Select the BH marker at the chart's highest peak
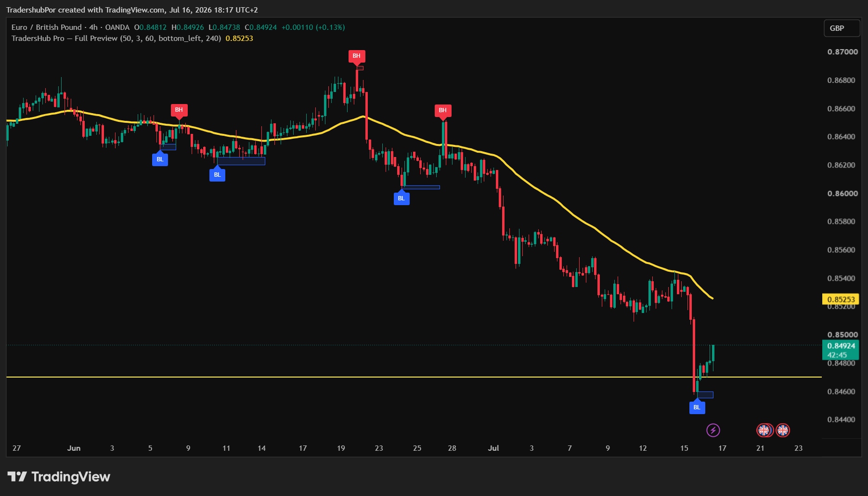Image resolution: width=868 pixels, height=496 pixels. (x=357, y=56)
